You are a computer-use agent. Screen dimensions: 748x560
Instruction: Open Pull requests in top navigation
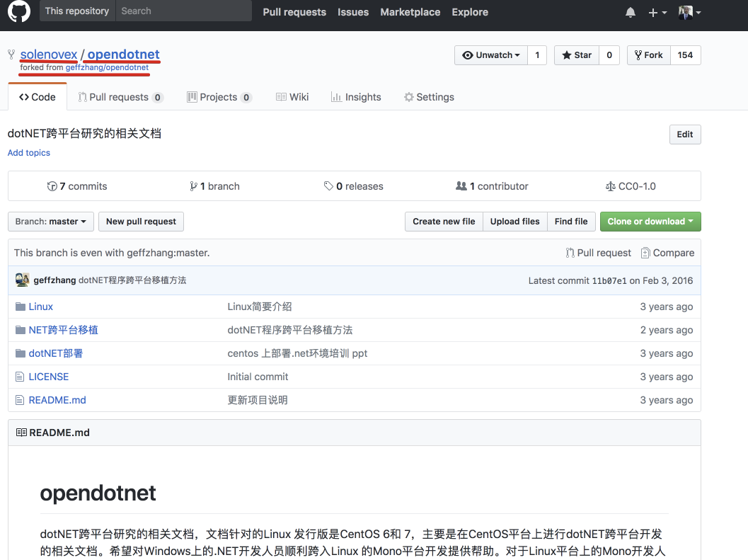click(294, 12)
